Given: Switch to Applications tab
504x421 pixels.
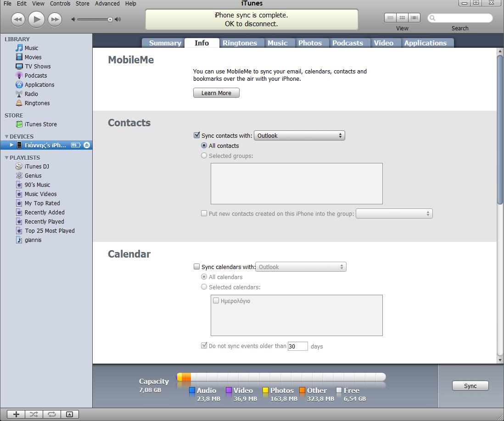Looking at the screenshot, I should click(x=425, y=43).
